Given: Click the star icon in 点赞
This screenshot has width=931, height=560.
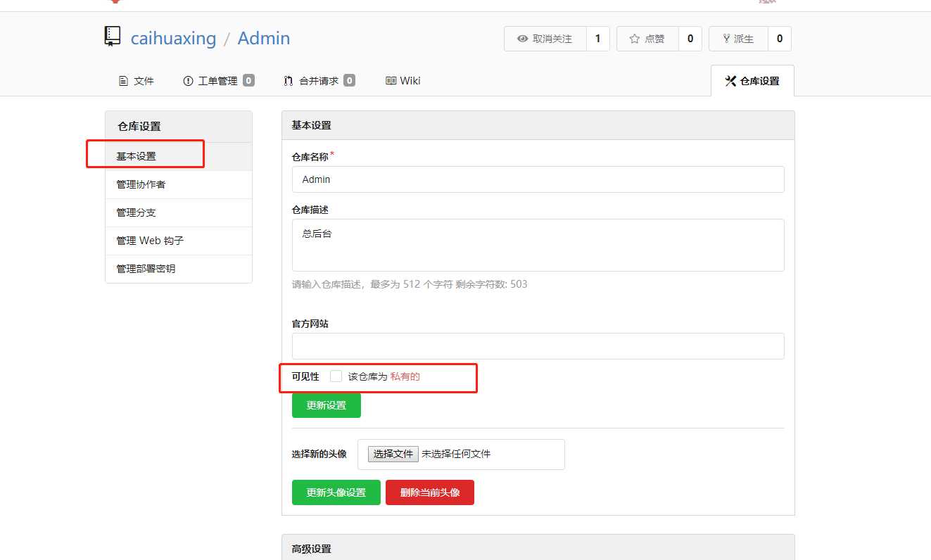Looking at the screenshot, I should 634,39.
